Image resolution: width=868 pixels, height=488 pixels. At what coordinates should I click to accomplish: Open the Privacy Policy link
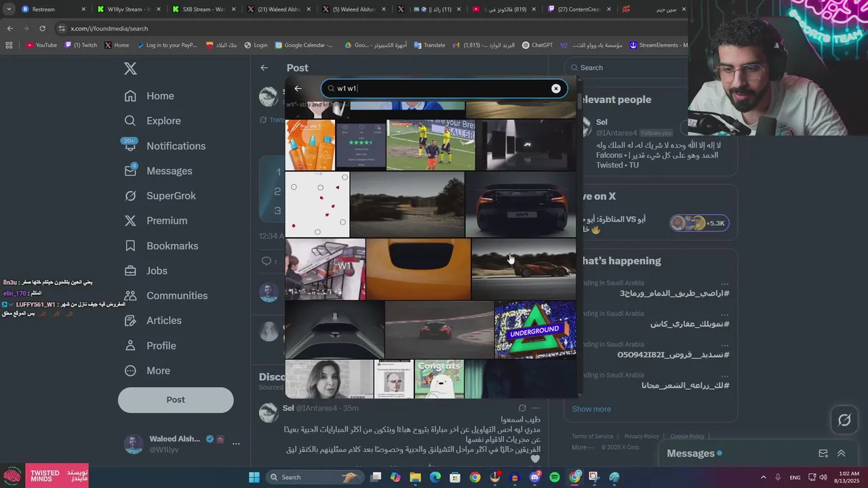642,436
